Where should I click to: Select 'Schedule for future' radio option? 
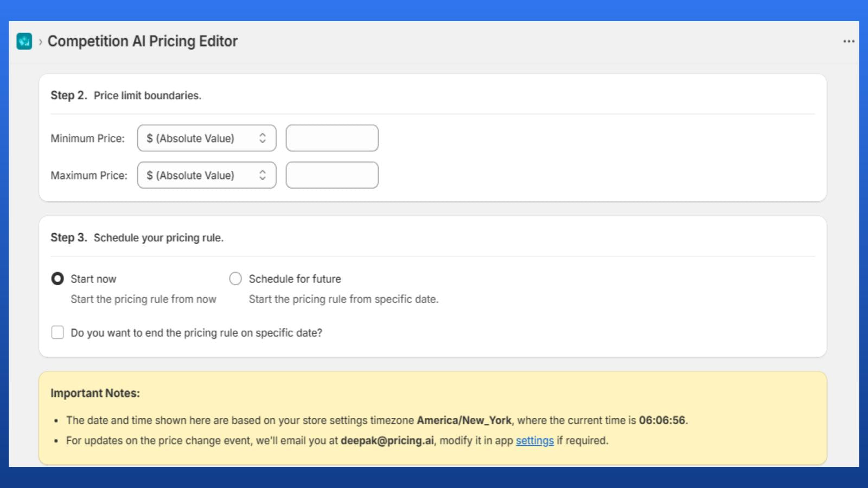pyautogui.click(x=235, y=278)
